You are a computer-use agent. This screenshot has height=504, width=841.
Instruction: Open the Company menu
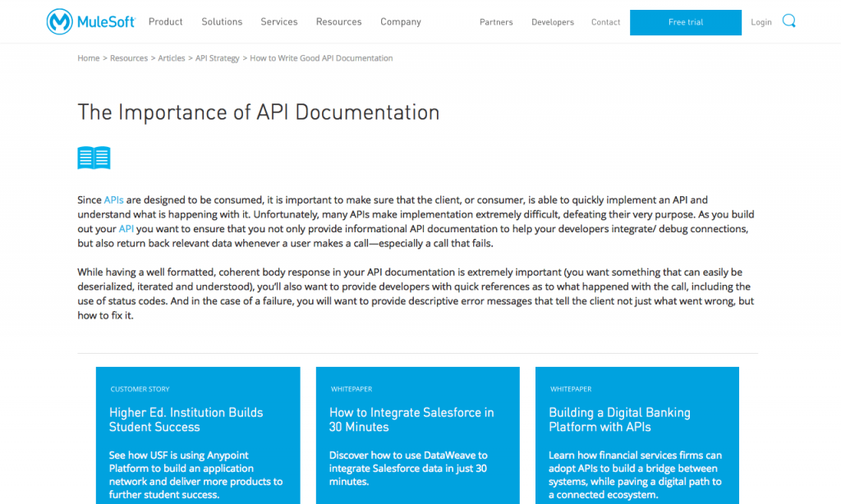click(400, 22)
